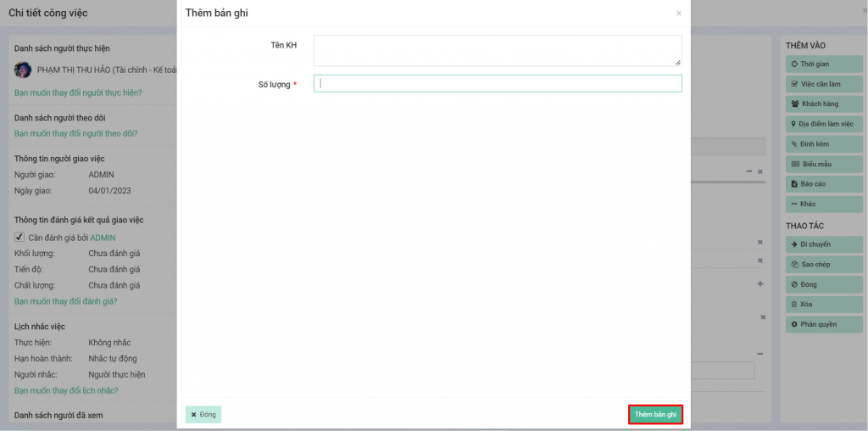The width and height of the screenshot is (868, 431).
Task: Focus the 'Tên KH' text area
Action: click(x=497, y=50)
